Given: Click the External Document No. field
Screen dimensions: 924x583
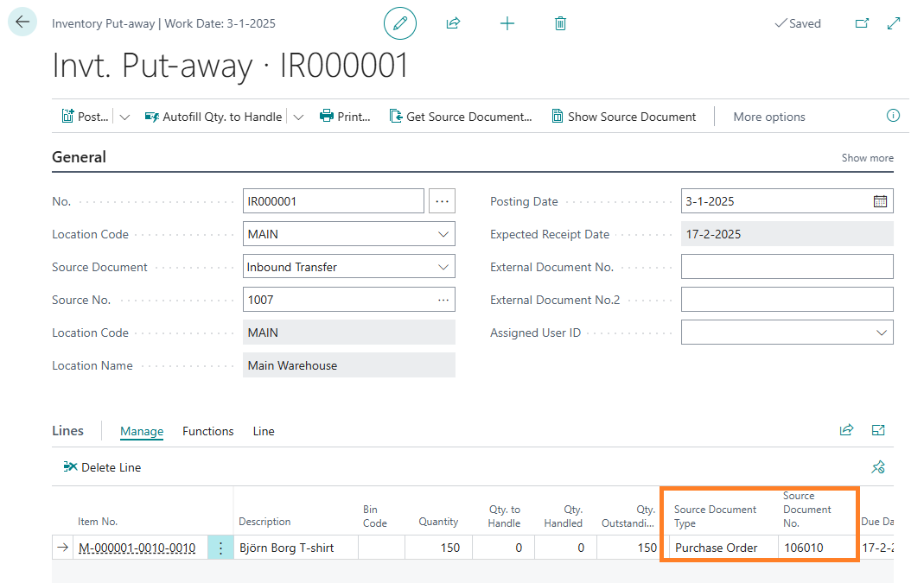Looking at the screenshot, I should click(787, 267).
